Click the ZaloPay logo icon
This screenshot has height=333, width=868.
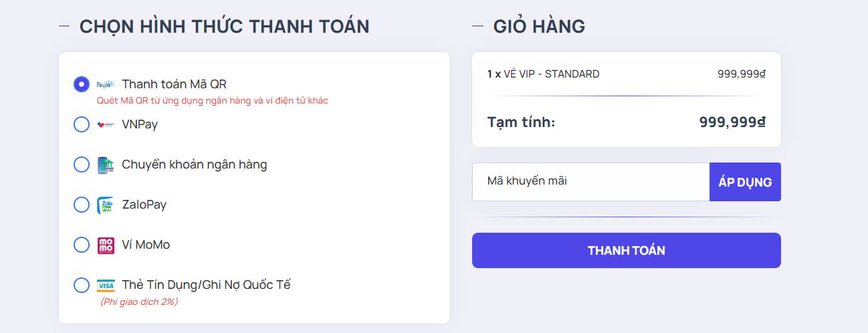tap(106, 205)
